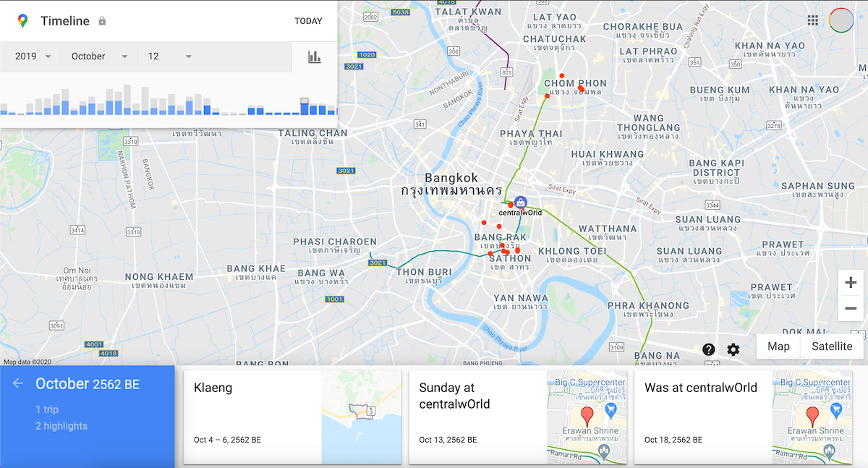868x468 pixels.
Task: Select the Map view button
Action: 778,346
